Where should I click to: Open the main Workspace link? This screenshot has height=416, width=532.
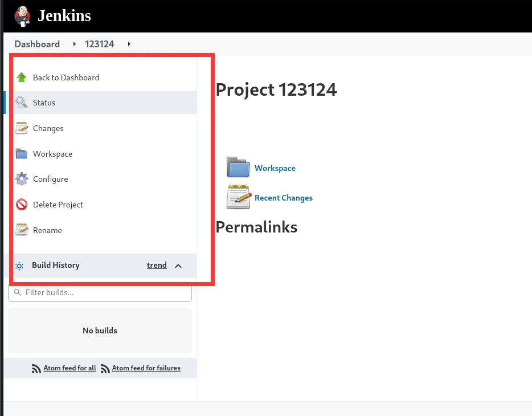[x=275, y=168]
